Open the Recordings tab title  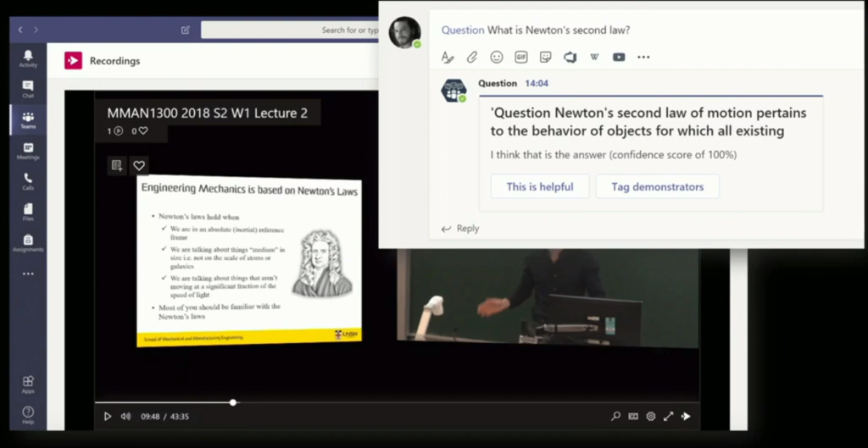click(114, 61)
